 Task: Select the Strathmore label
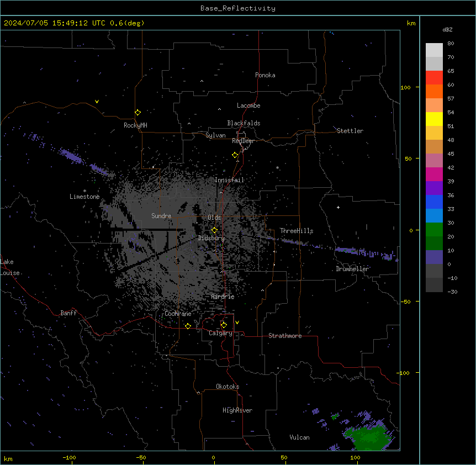tap(285, 336)
